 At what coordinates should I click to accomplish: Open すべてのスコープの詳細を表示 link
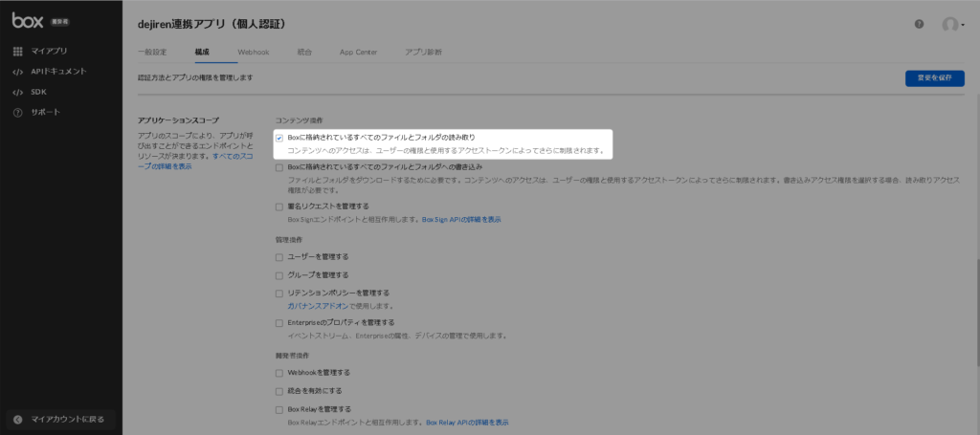(x=193, y=161)
